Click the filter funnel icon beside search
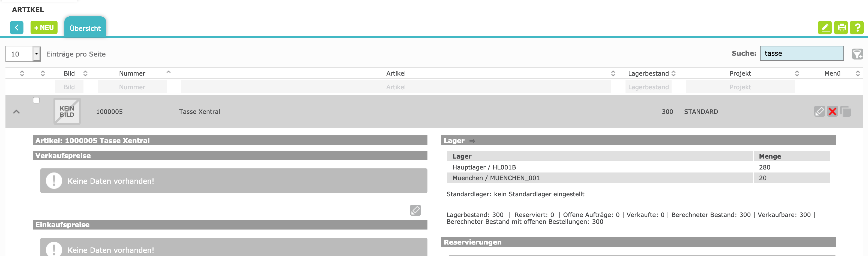The width and height of the screenshot is (868, 256). 857,54
